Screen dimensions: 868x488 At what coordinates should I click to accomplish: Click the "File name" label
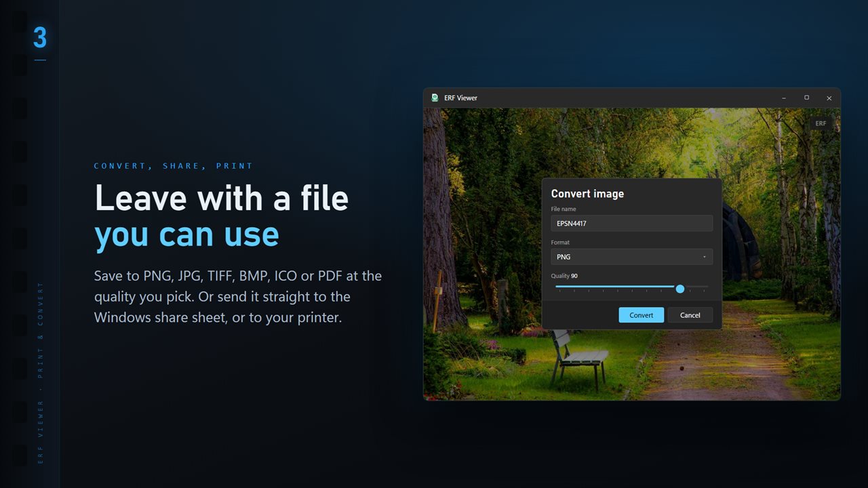[x=564, y=209]
